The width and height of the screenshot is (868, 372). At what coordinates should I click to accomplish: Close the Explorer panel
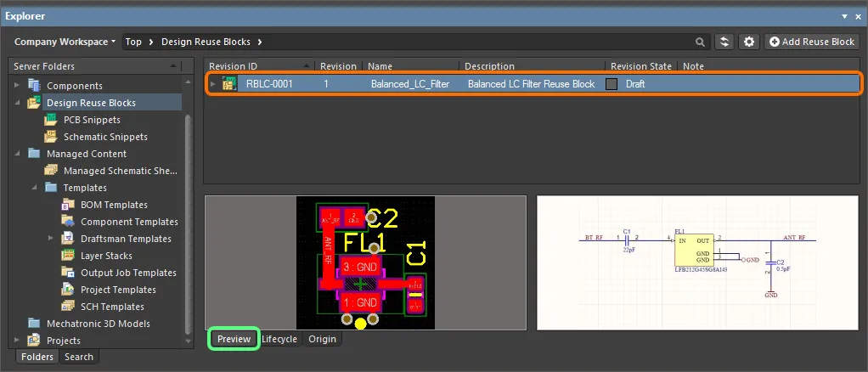[860, 17]
